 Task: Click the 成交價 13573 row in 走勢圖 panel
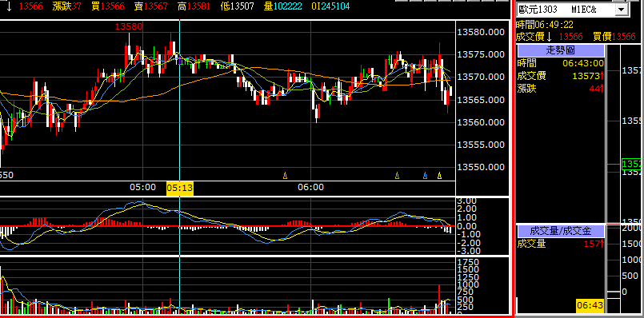tap(561, 76)
